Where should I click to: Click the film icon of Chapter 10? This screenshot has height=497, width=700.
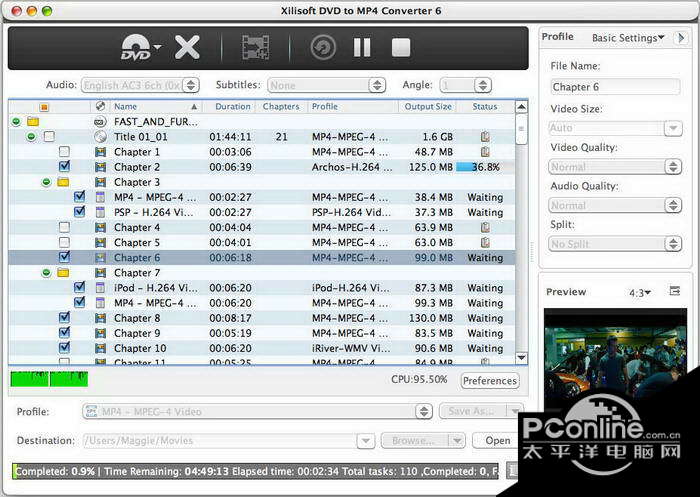pos(100,348)
